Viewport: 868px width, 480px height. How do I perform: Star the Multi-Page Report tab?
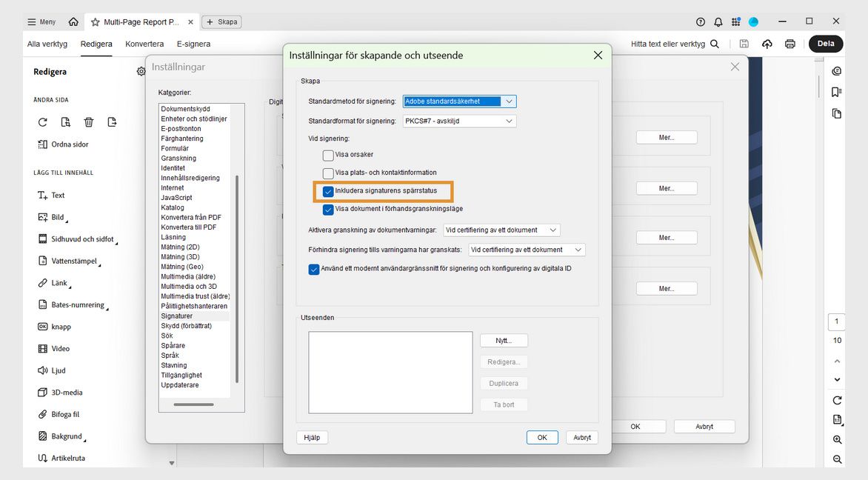click(x=96, y=22)
